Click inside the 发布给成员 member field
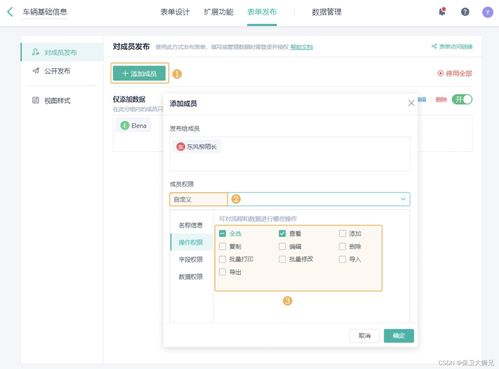 point(290,154)
